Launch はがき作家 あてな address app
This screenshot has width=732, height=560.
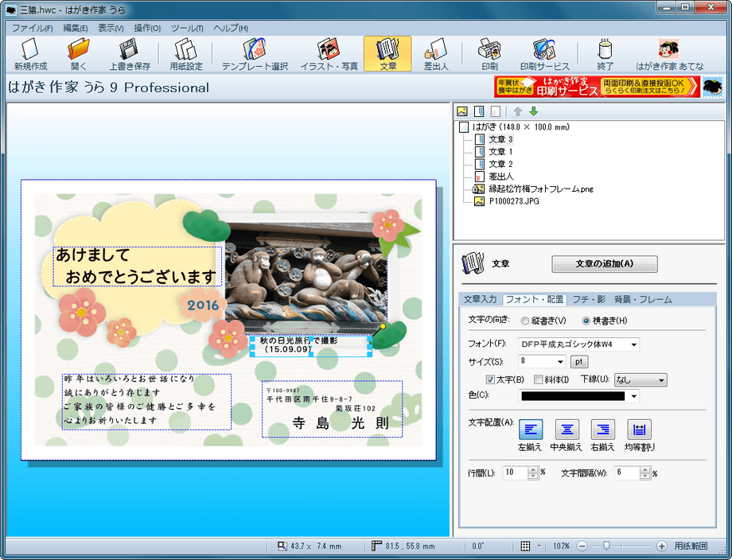(669, 53)
